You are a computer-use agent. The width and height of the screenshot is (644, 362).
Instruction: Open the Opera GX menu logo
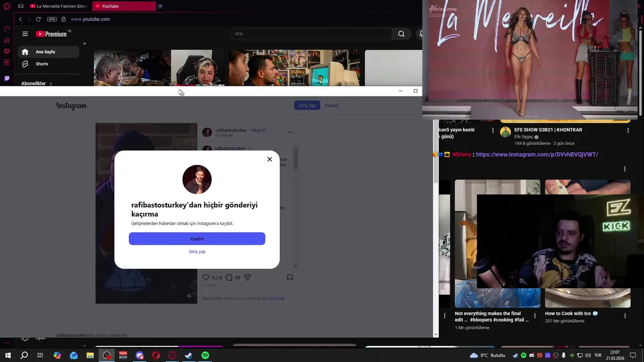(x=7, y=6)
